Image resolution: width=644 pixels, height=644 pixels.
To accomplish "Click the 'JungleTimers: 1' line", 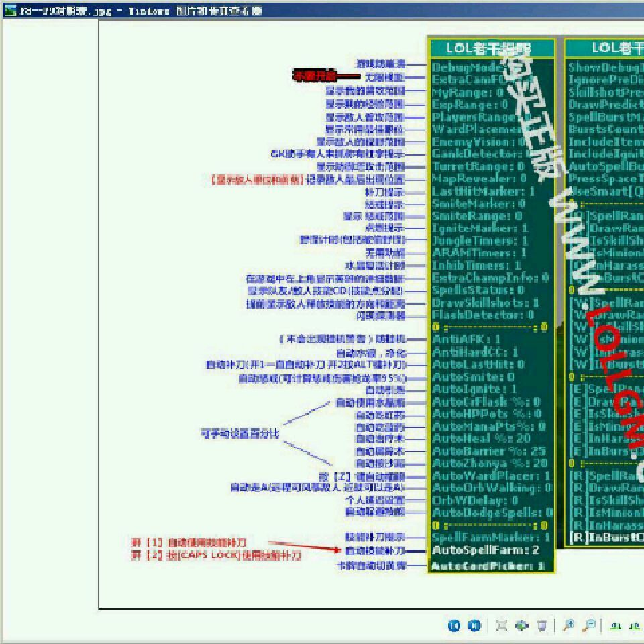I will [480, 240].
